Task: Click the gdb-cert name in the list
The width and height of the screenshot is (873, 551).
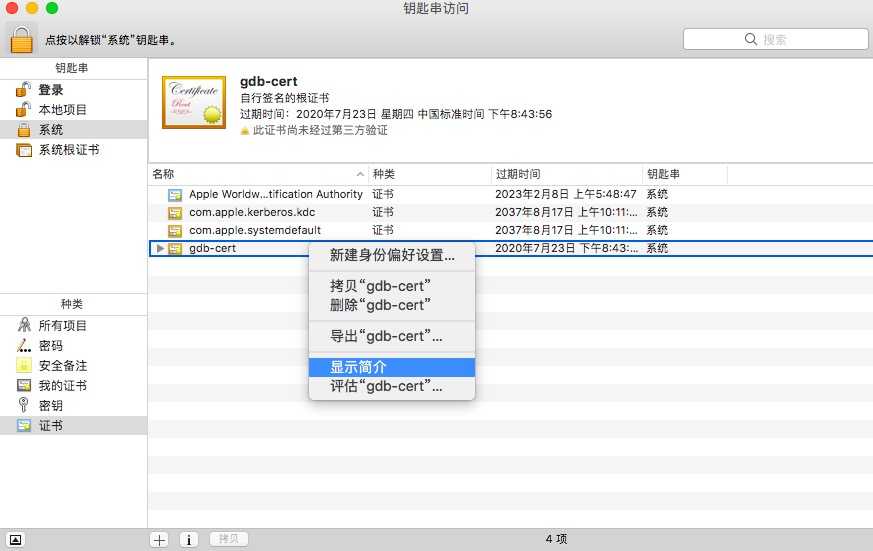Action: (213, 248)
